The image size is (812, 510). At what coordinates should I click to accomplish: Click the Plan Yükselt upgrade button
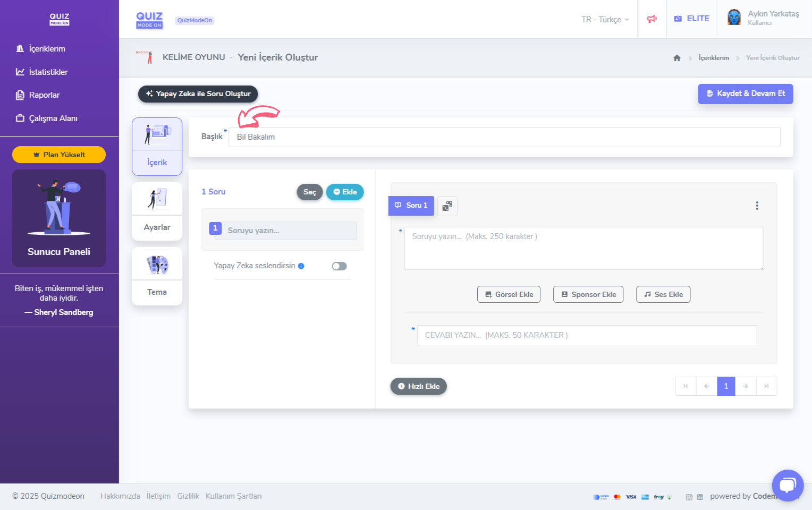point(59,155)
